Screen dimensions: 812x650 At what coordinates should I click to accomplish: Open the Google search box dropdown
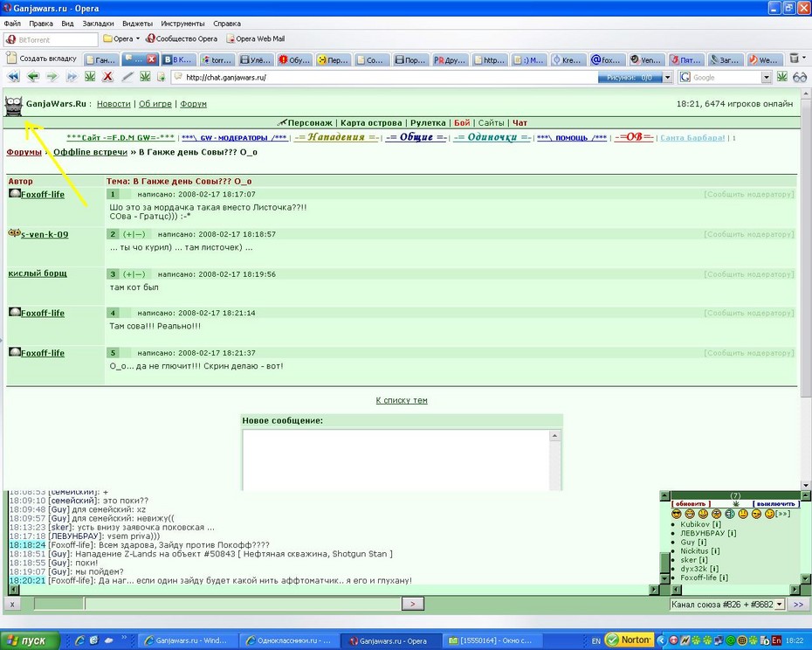click(767, 77)
